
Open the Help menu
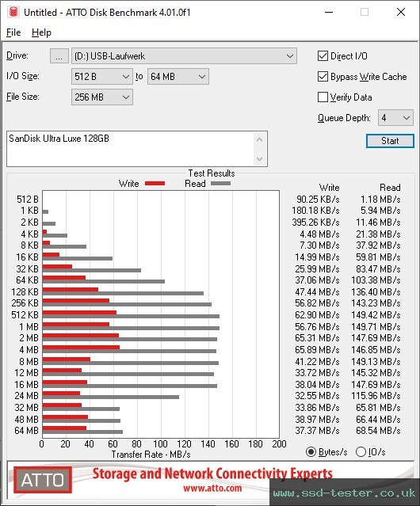[41, 32]
